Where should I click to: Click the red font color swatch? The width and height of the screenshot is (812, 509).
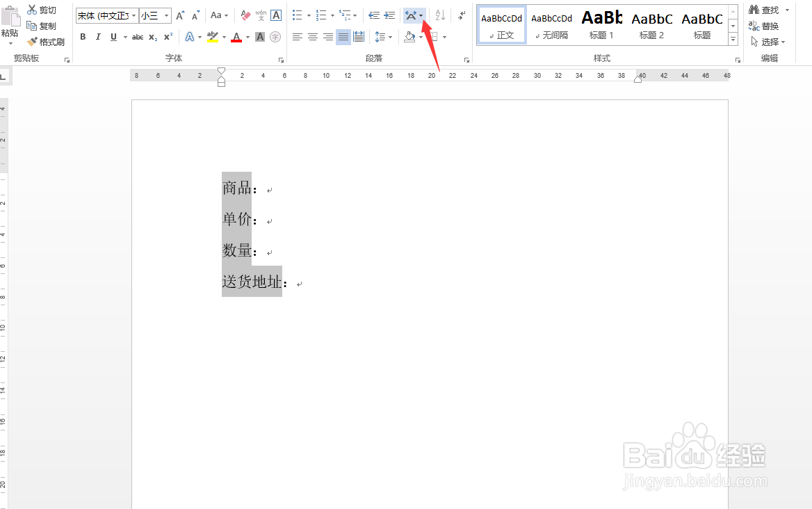point(236,42)
